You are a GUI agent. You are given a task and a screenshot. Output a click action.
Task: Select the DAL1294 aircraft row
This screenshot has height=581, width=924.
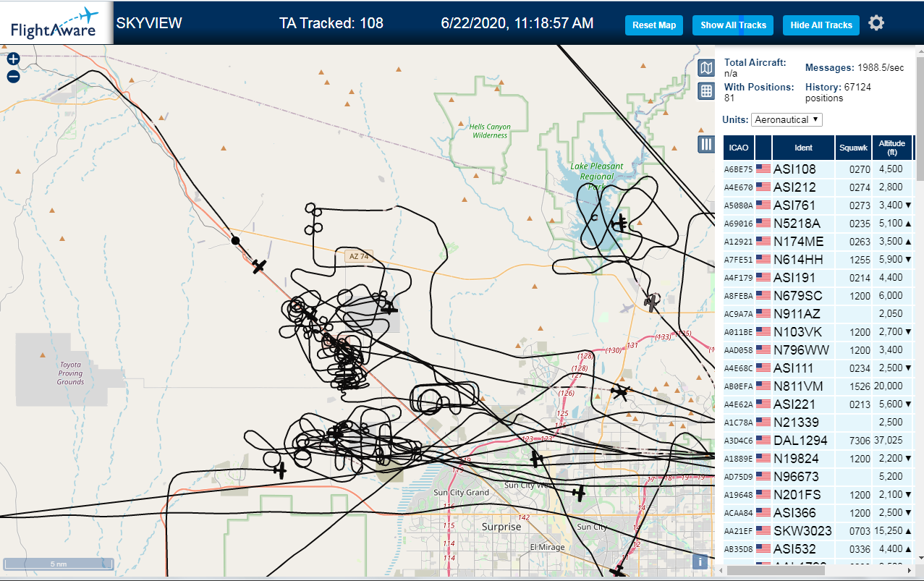818,441
